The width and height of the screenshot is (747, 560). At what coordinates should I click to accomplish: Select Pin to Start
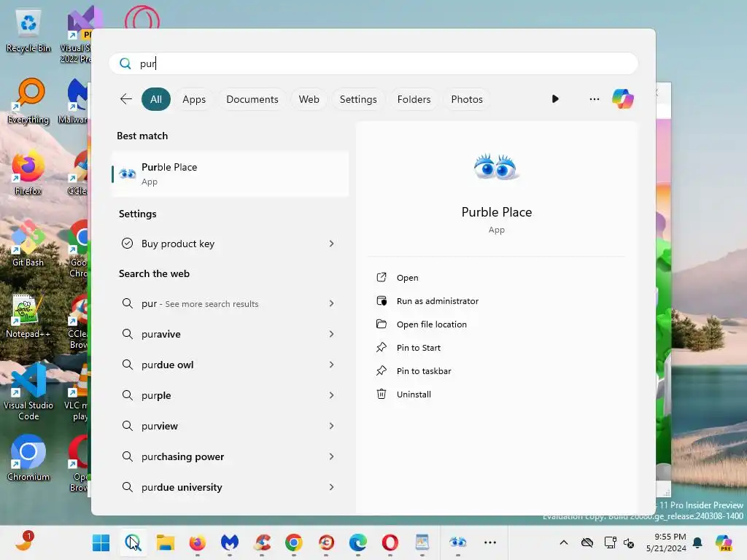click(x=418, y=348)
